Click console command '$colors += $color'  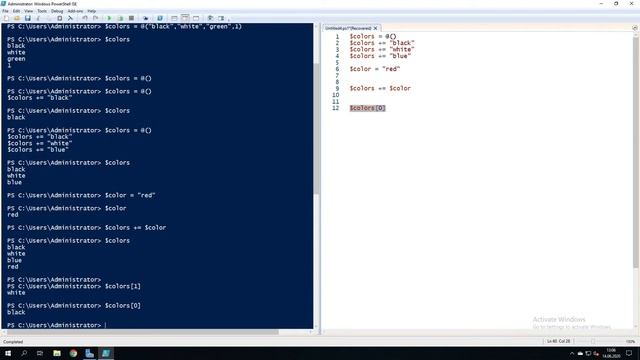(x=136, y=227)
